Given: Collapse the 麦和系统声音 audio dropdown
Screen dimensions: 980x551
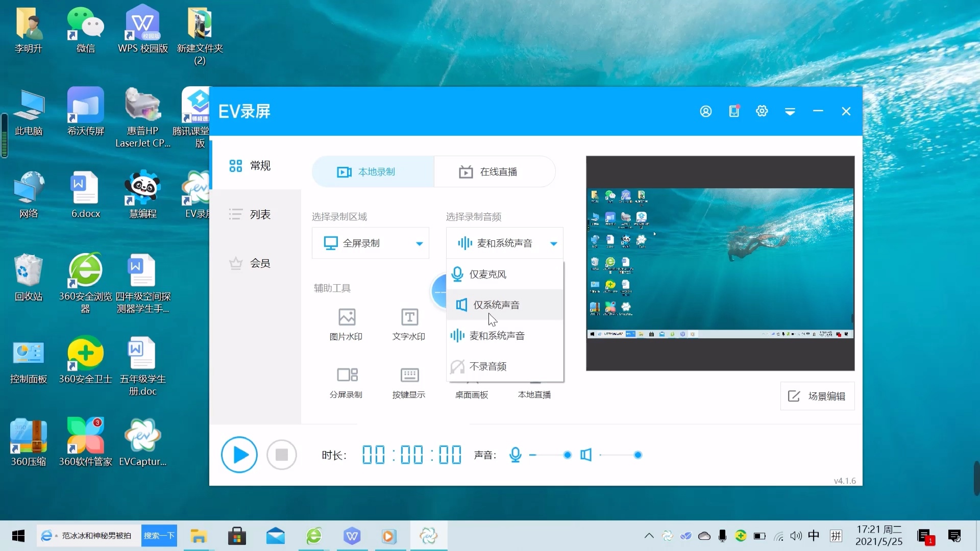Looking at the screenshot, I should [x=505, y=243].
